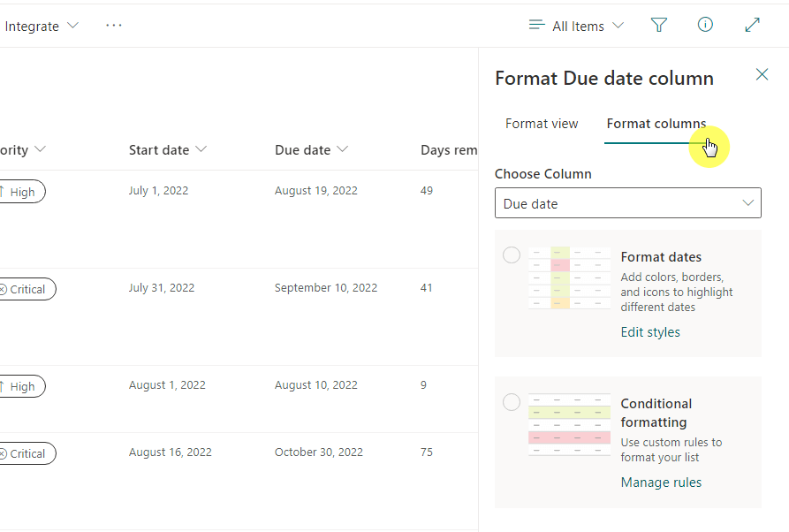Open the details pane info icon
This screenshot has width=789, height=532.
point(705,24)
